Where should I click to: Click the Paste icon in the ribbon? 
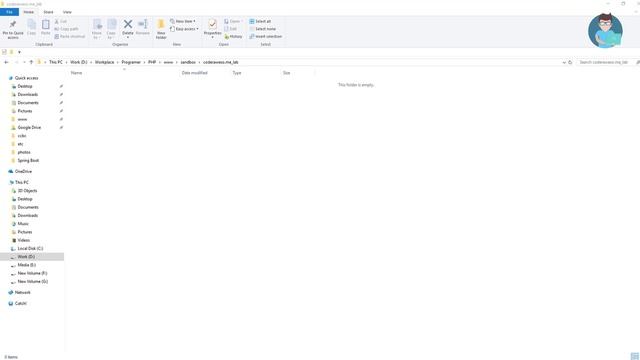[x=46, y=25]
